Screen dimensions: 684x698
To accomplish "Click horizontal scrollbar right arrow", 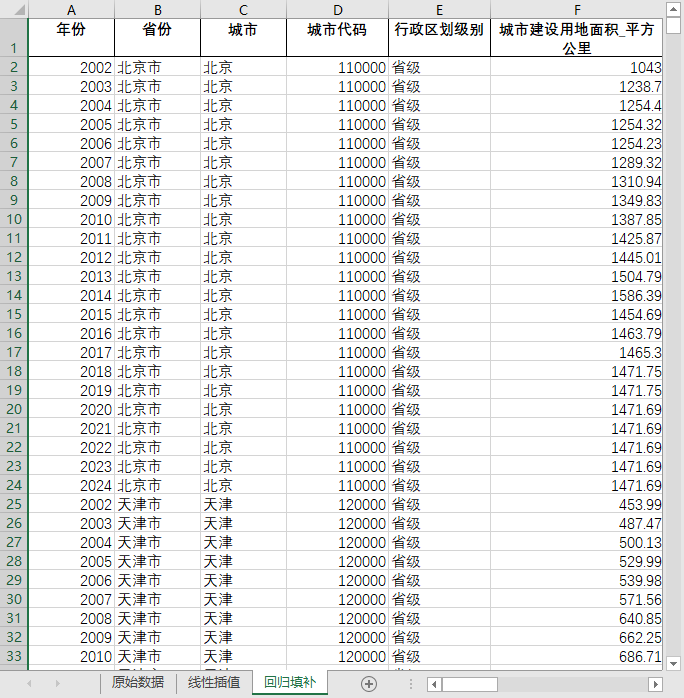I will 655,684.
